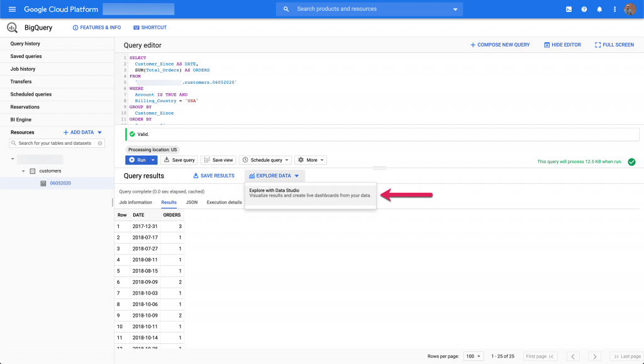The height and width of the screenshot is (364, 644).
Task: Open the Shortcut link
Action: (x=150, y=28)
